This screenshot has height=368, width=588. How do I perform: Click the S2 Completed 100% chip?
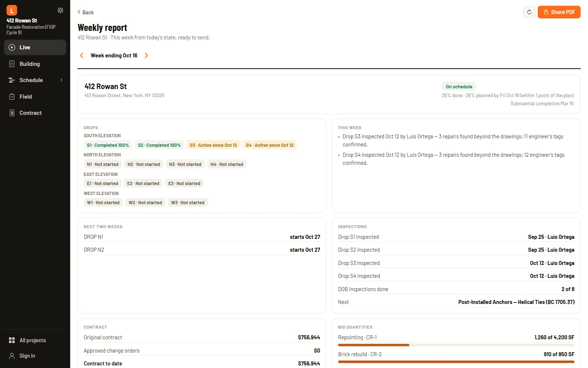point(159,145)
